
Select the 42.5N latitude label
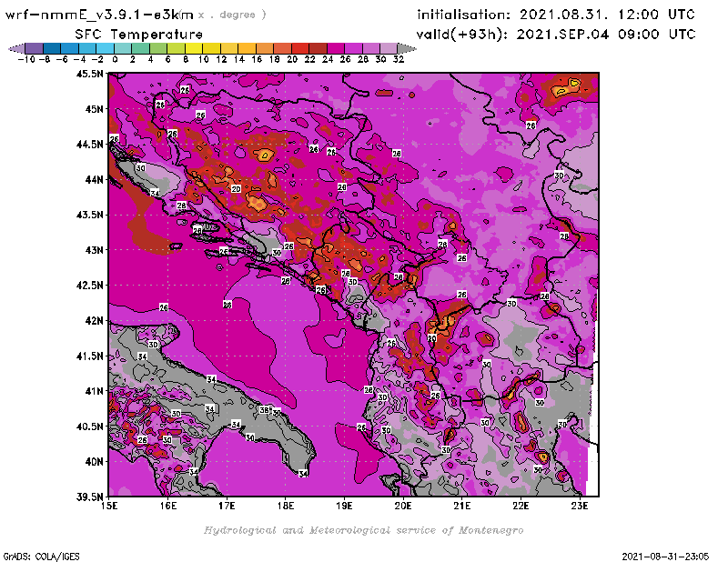[x=89, y=286]
